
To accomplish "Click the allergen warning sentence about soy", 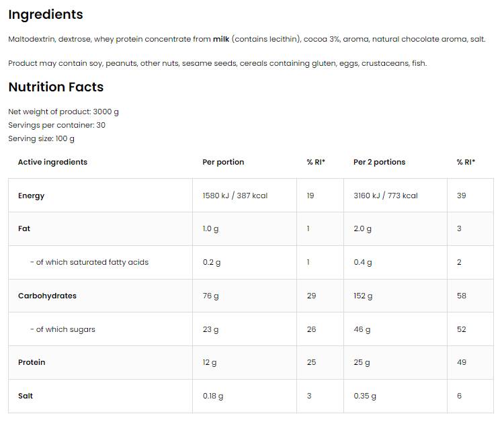I will pos(217,63).
